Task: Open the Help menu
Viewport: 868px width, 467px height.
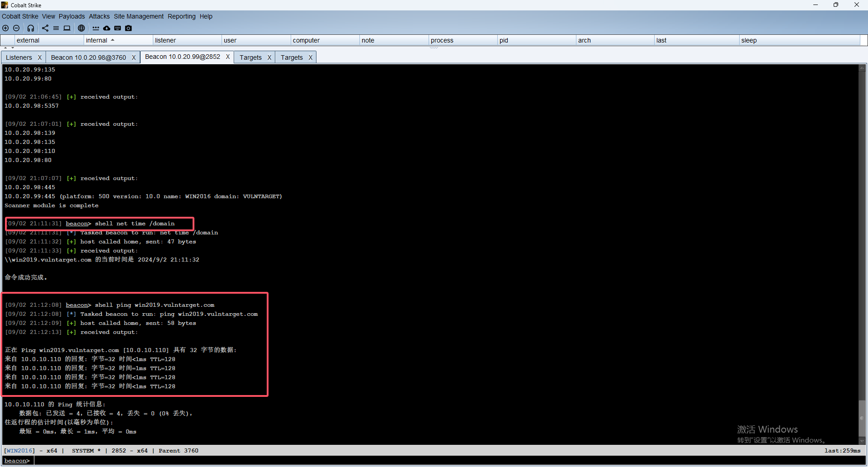Action: (206, 16)
